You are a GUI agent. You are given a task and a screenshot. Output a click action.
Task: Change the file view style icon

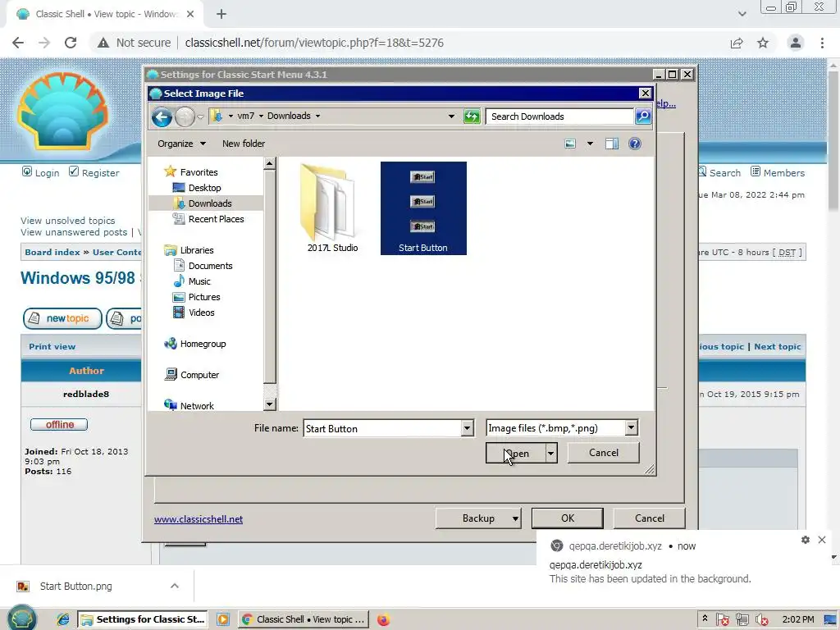[x=571, y=144]
